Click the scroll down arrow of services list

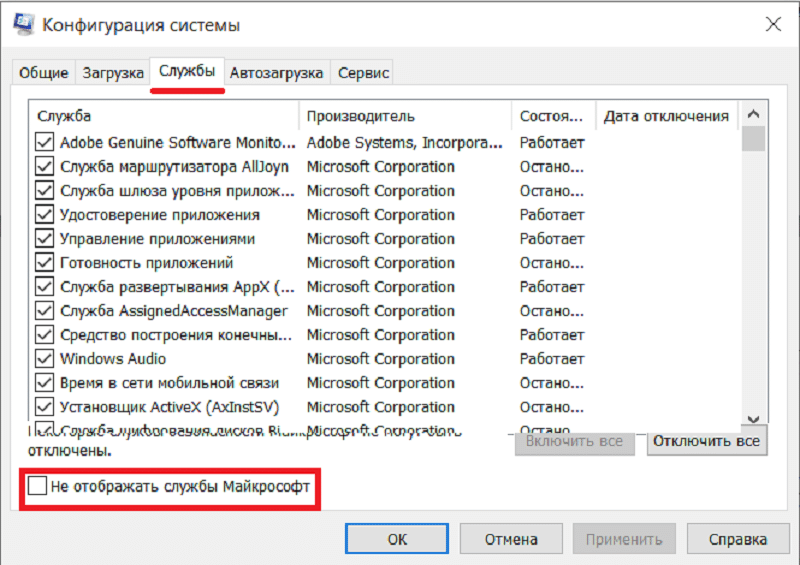(753, 419)
